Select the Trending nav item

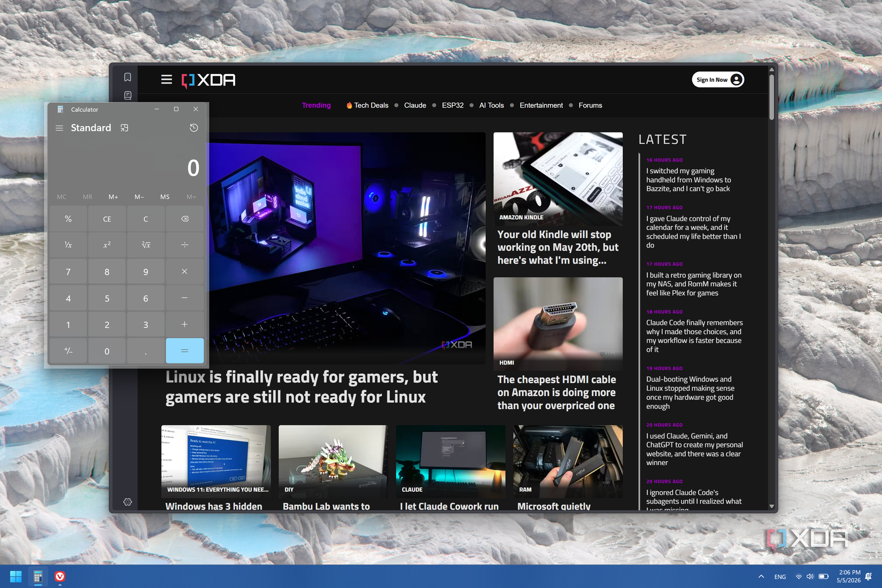click(316, 105)
